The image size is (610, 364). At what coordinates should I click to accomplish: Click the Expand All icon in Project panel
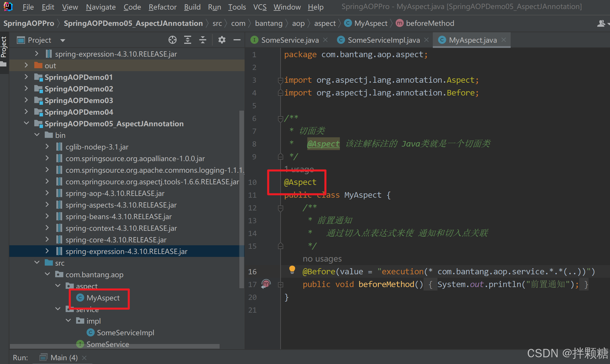coord(188,40)
